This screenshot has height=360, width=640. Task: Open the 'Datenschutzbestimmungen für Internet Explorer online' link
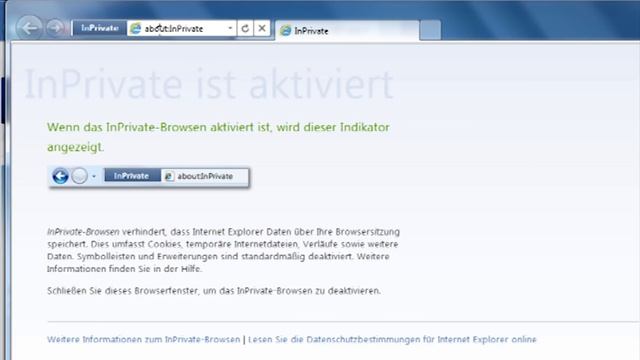coord(392,340)
